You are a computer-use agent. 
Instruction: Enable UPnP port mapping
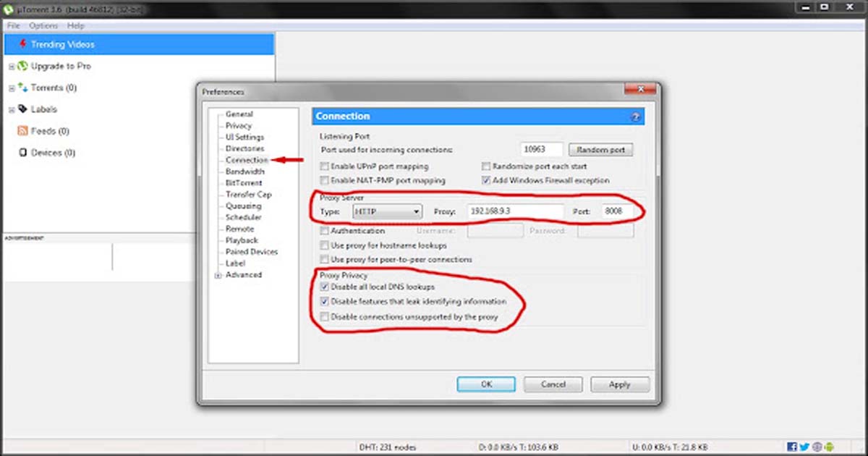pos(324,166)
